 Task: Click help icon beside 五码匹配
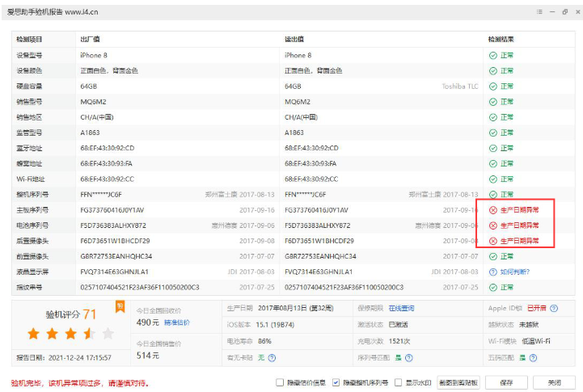533,358
